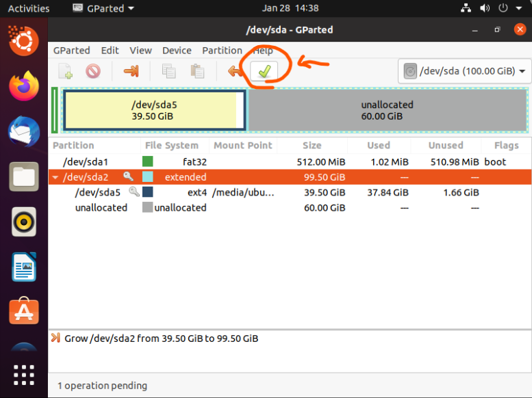
Task: Click the /media/ubu... mount point cell
Action: (x=243, y=193)
